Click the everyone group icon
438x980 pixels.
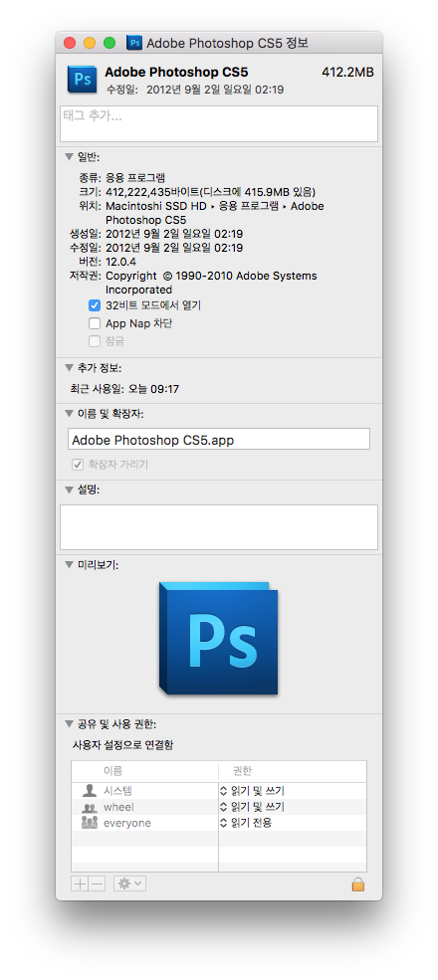(90, 823)
